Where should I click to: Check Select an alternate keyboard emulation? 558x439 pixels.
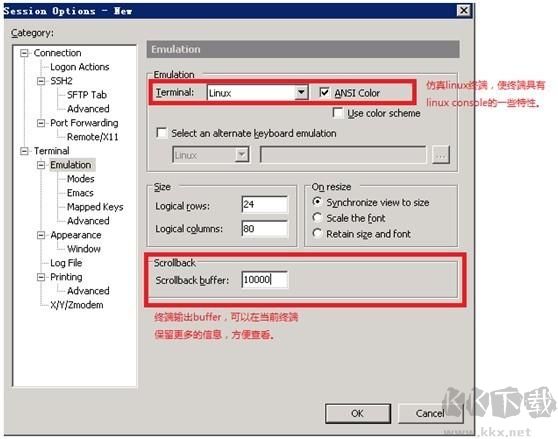pos(162,133)
